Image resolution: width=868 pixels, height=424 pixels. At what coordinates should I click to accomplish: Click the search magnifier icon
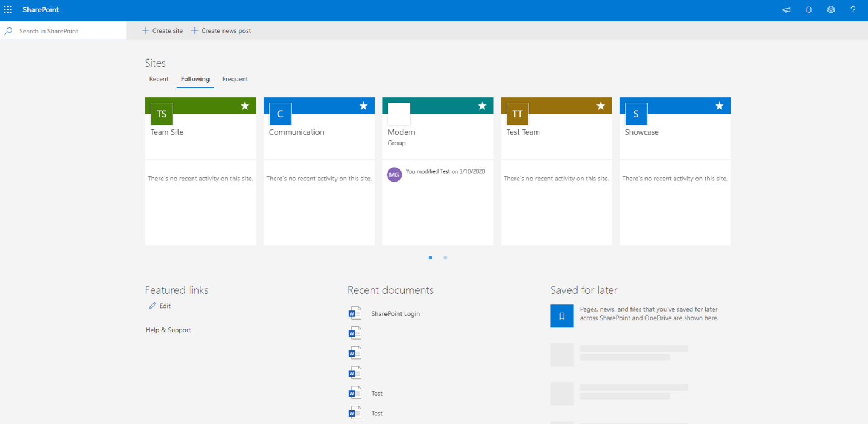[x=9, y=31]
